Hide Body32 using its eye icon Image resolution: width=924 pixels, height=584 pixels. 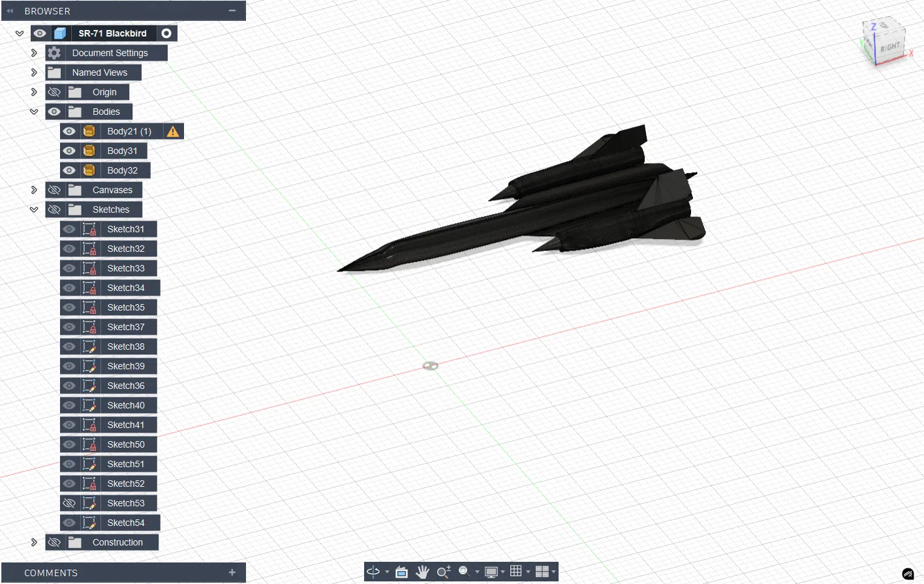(69, 170)
